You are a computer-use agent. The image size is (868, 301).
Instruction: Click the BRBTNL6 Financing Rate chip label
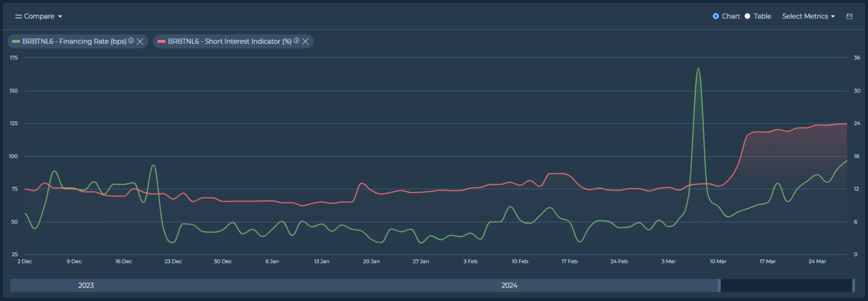pos(74,41)
